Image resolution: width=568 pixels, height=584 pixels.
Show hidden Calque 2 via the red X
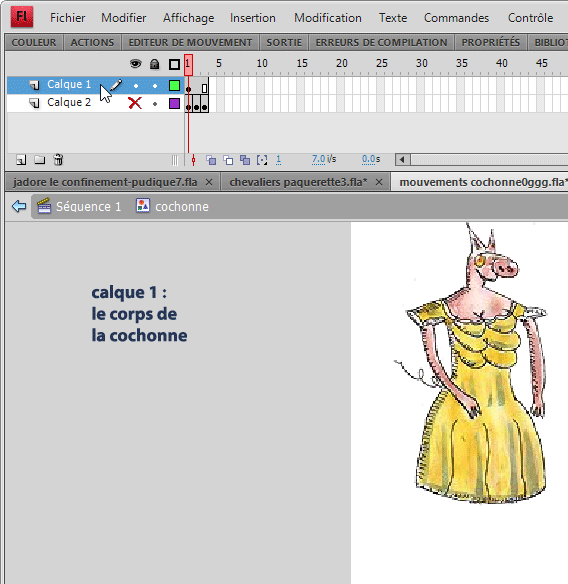coord(135,103)
